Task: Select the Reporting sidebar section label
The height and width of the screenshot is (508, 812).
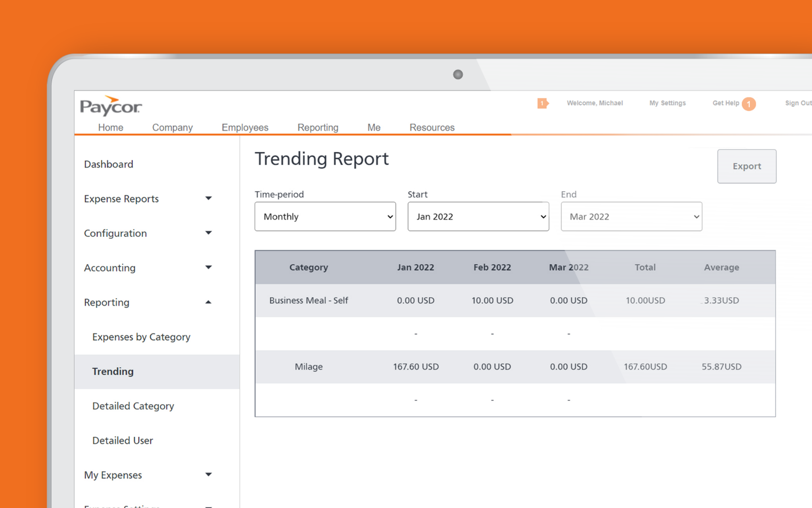Action: tap(107, 302)
